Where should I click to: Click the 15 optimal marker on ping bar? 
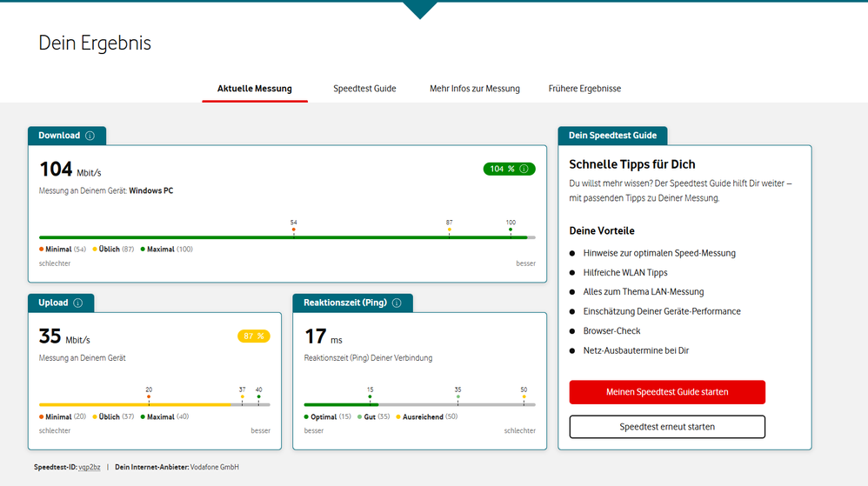(370, 396)
